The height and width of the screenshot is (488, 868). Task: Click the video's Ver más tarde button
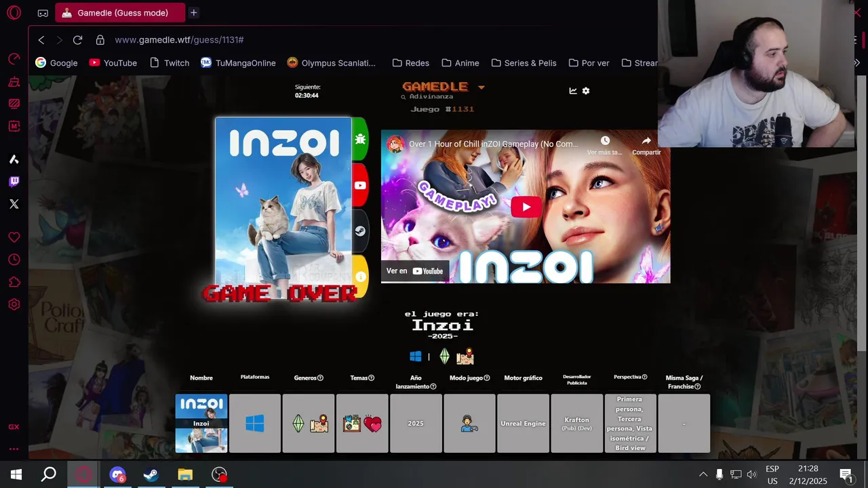pos(605,145)
